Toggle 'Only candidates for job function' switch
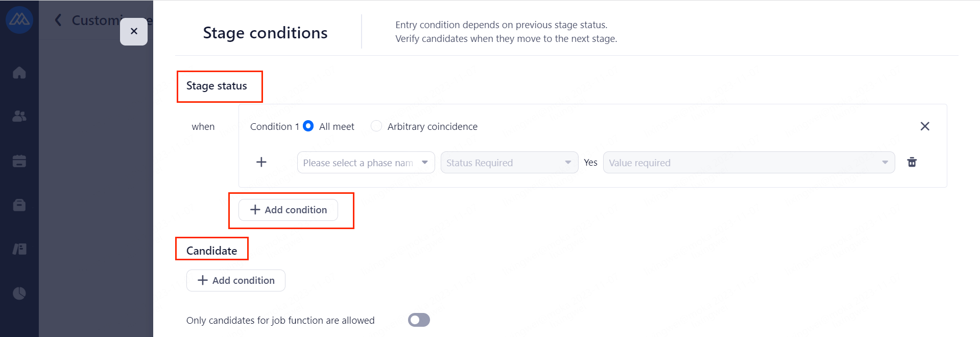 click(x=419, y=320)
